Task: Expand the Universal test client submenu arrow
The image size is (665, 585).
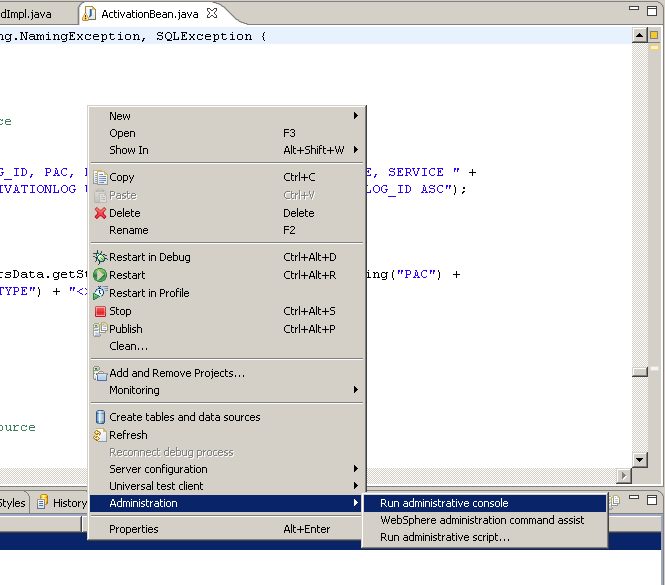Action: (356, 485)
